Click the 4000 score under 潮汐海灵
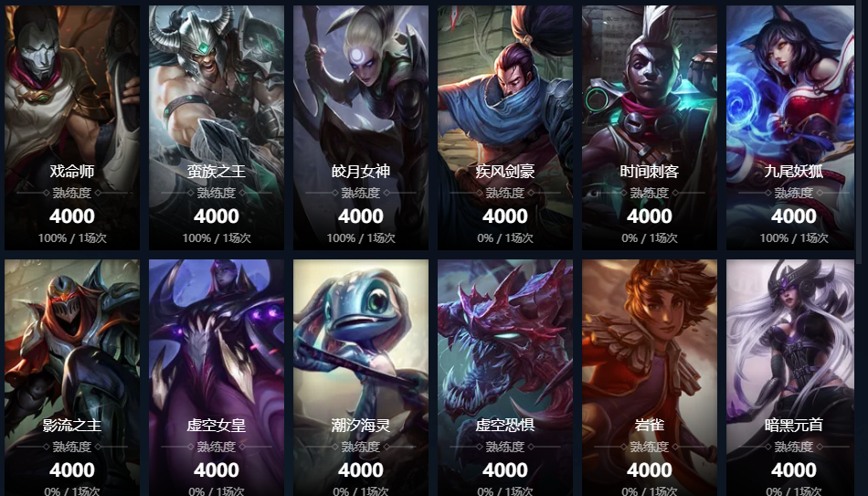The height and width of the screenshot is (496, 868). click(x=361, y=470)
